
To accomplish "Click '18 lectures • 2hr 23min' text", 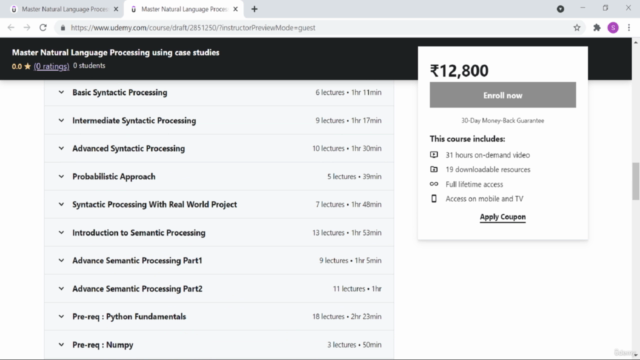I will [347, 317].
